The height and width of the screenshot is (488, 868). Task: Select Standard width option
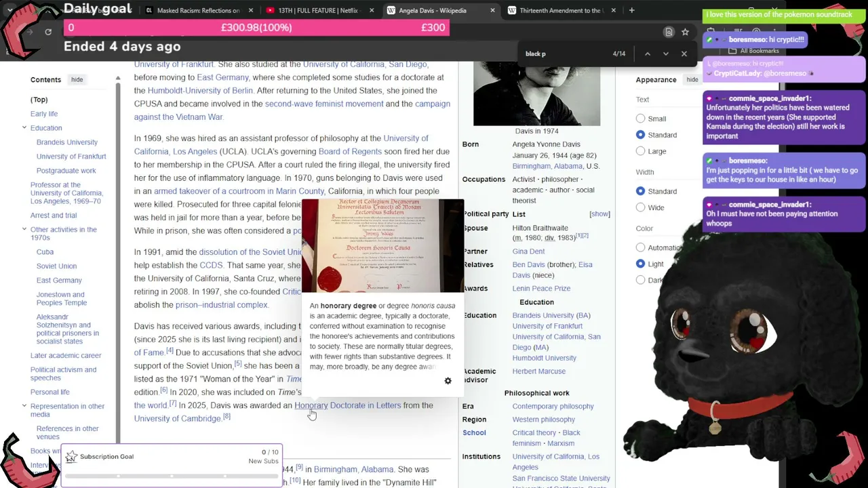[x=640, y=191]
